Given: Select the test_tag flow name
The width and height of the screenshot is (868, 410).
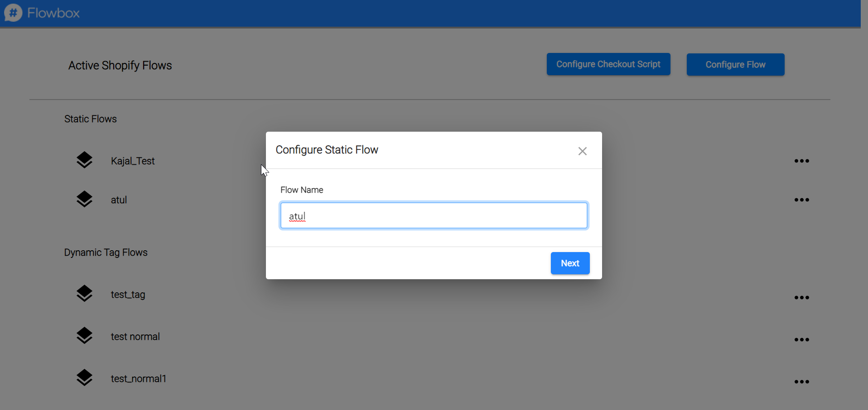Looking at the screenshot, I should (x=128, y=295).
